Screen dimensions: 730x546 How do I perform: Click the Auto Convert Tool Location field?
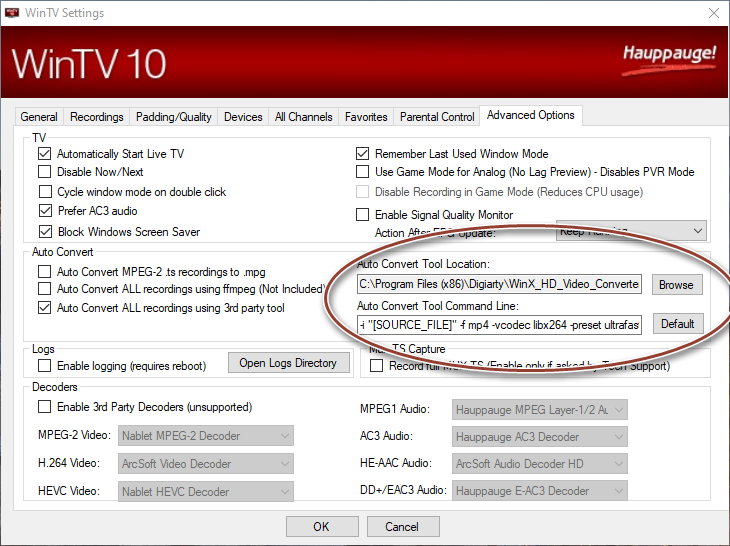[x=499, y=284]
